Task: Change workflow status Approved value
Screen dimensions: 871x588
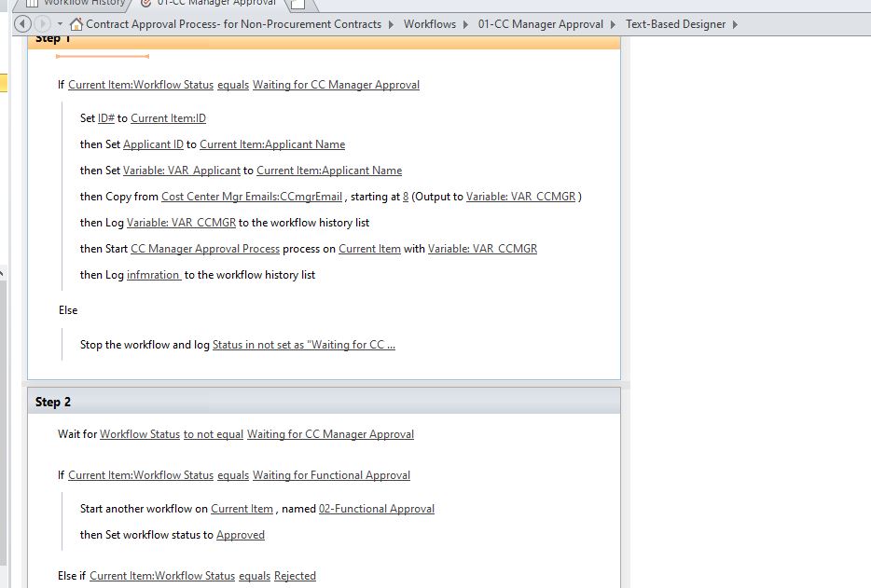Action: 241,535
